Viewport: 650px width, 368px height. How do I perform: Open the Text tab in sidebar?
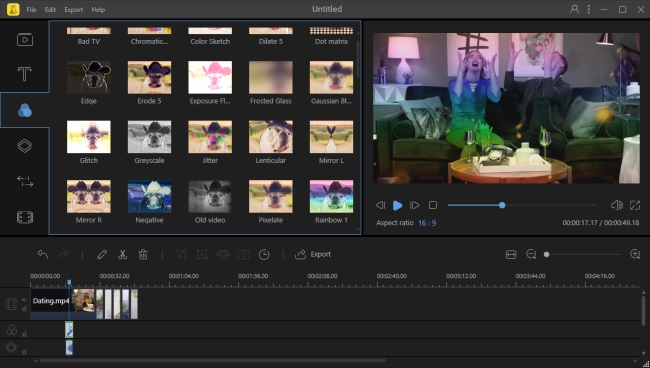click(25, 74)
